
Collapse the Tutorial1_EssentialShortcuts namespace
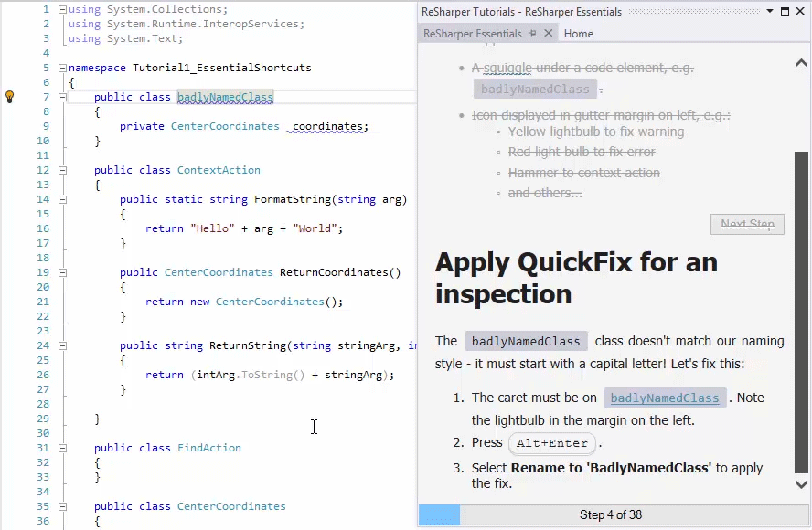pyautogui.click(x=62, y=68)
